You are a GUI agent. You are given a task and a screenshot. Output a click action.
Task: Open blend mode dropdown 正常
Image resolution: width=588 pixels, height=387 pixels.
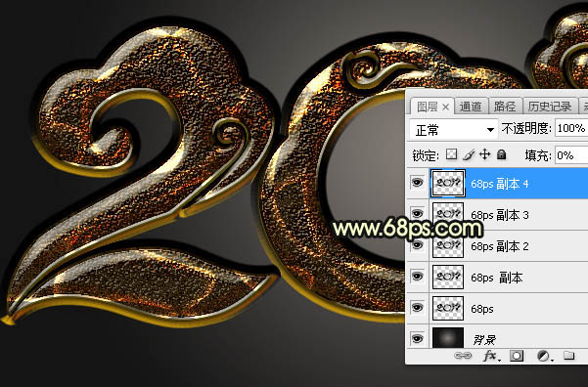454,130
